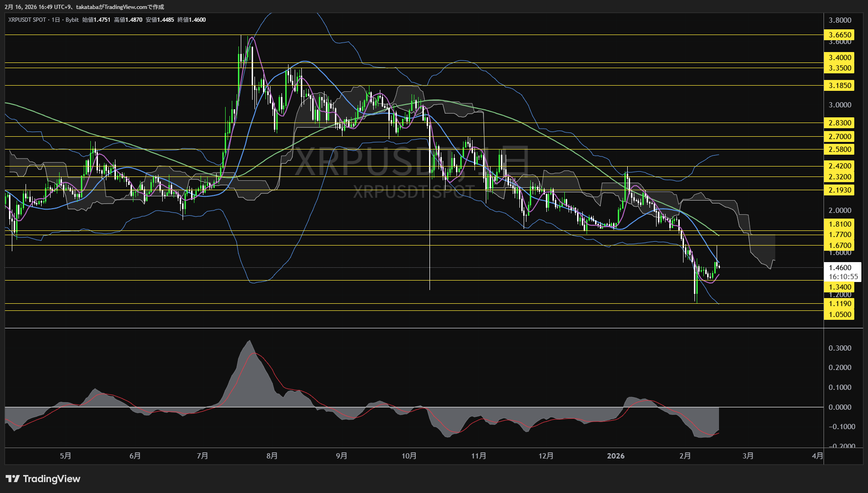Click the 2.8300 price level label
The height and width of the screenshot is (493, 868).
840,123
